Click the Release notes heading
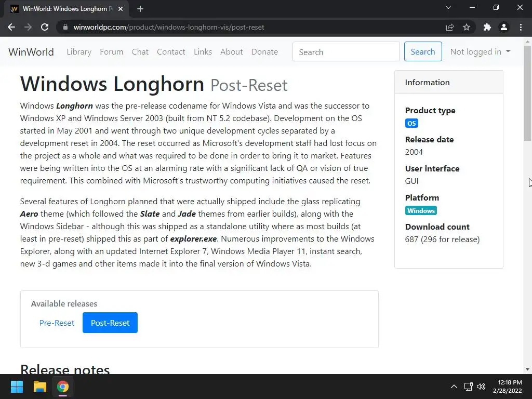The width and height of the screenshot is (532, 399). click(65, 369)
